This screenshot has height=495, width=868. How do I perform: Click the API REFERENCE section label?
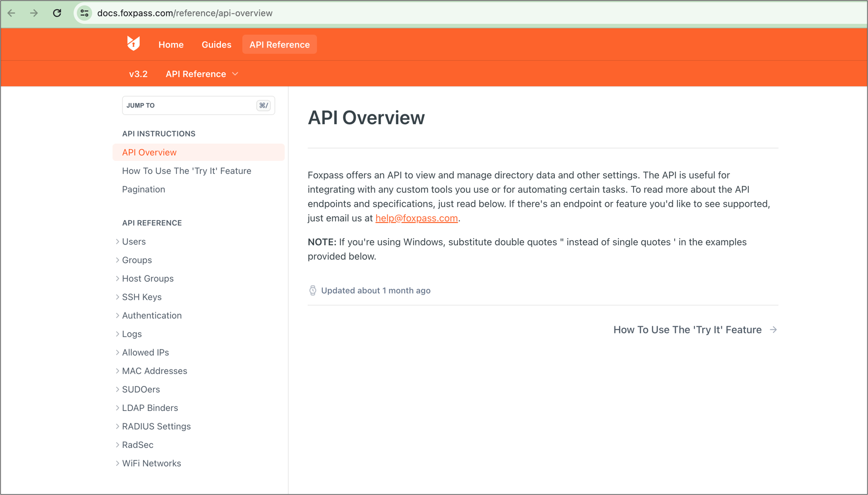(x=152, y=223)
